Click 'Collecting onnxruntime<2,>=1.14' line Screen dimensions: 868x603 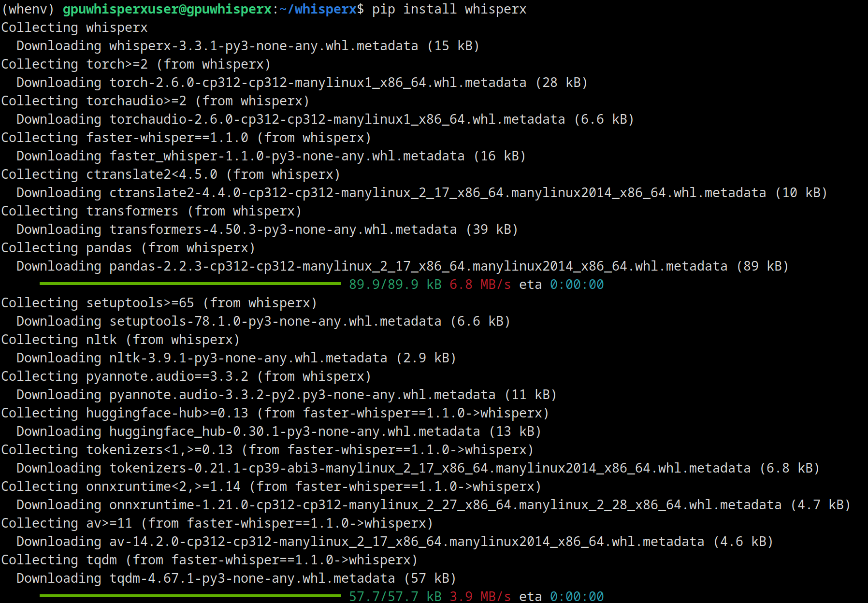point(271,487)
